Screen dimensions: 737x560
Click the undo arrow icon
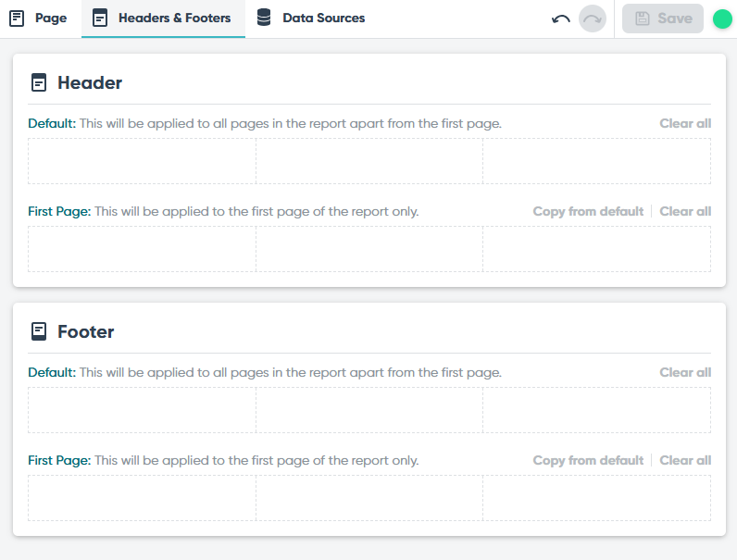coord(561,19)
